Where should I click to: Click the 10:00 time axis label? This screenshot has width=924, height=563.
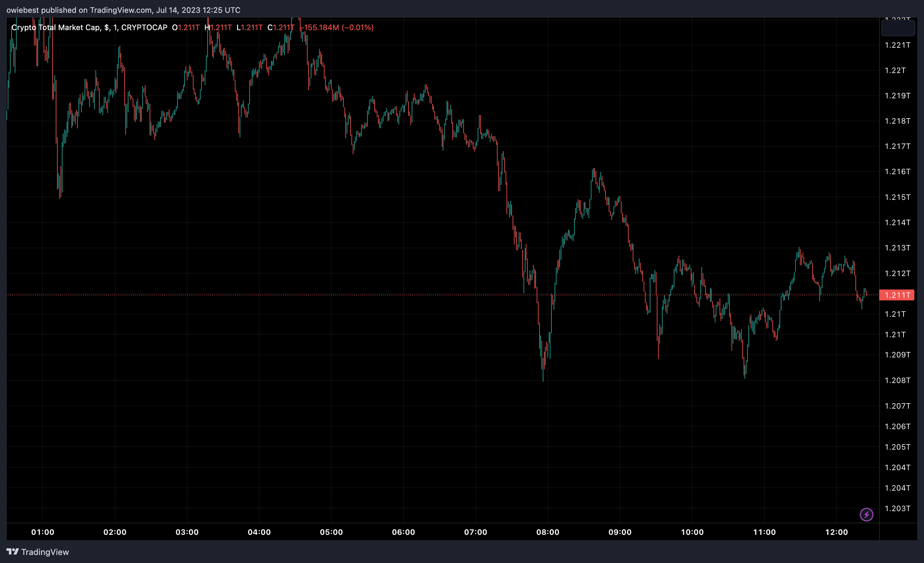[692, 532]
